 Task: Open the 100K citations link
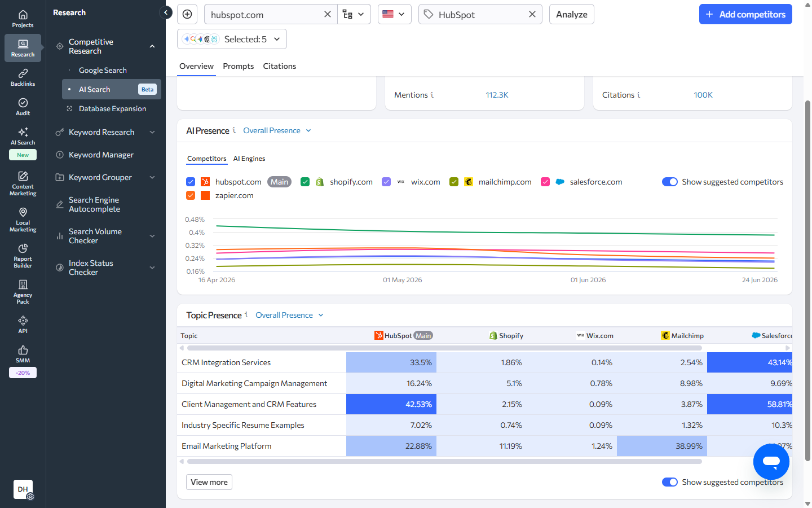703,95
